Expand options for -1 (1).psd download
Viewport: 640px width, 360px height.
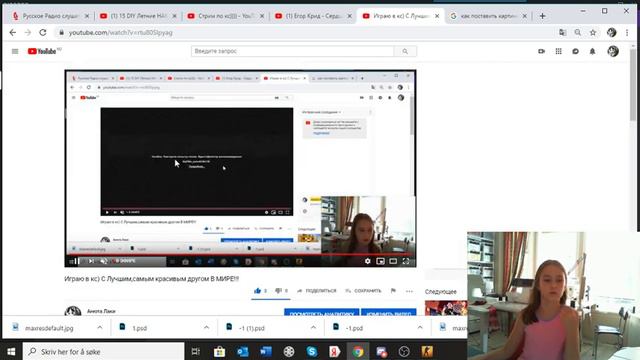[313, 328]
